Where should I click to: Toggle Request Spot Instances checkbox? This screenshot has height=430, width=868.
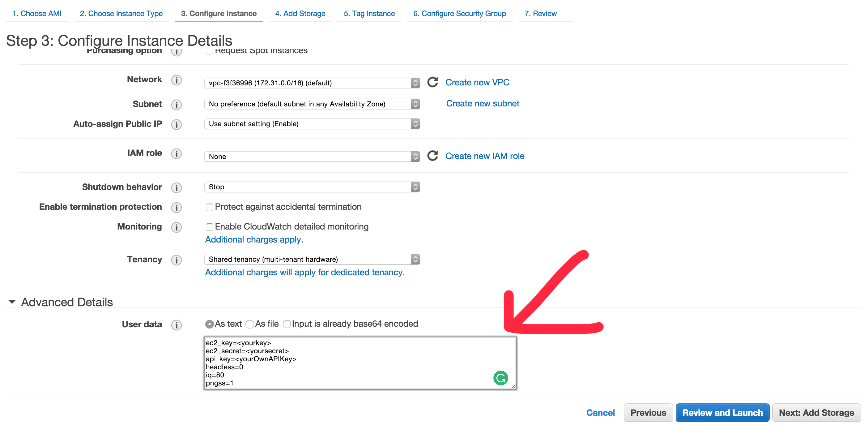209,51
